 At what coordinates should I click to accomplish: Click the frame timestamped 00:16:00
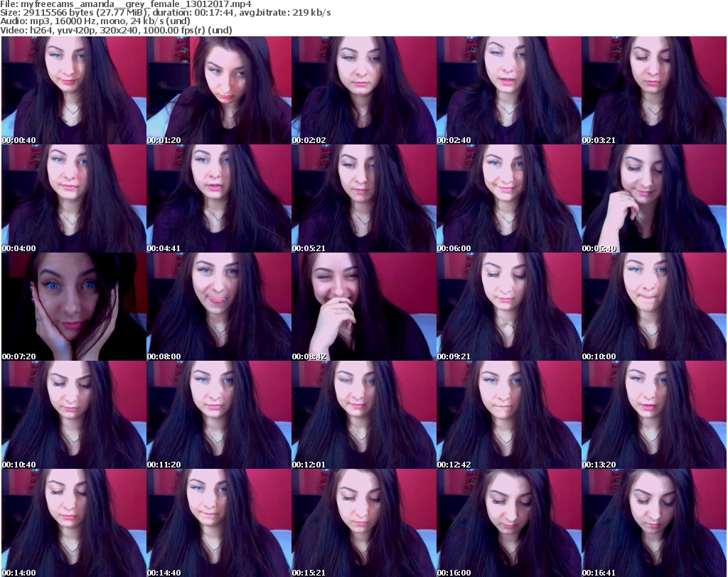pos(509,523)
